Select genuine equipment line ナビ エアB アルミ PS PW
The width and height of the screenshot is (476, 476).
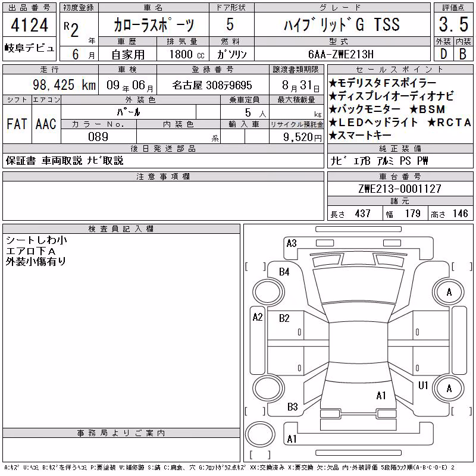click(379, 161)
